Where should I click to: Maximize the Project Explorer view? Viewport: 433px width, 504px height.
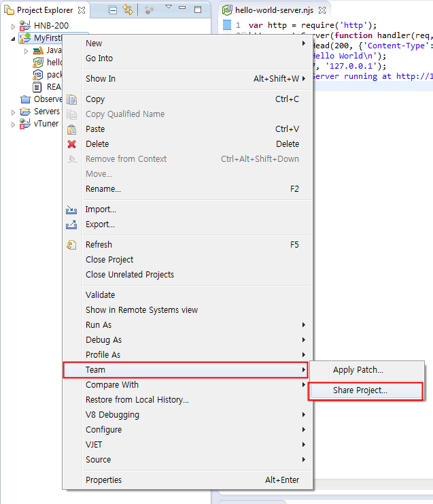pyautogui.click(x=198, y=10)
